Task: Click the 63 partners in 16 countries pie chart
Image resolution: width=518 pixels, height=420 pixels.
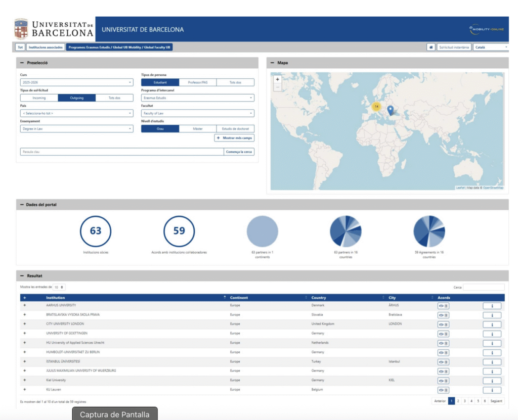Action: pyautogui.click(x=346, y=231)
